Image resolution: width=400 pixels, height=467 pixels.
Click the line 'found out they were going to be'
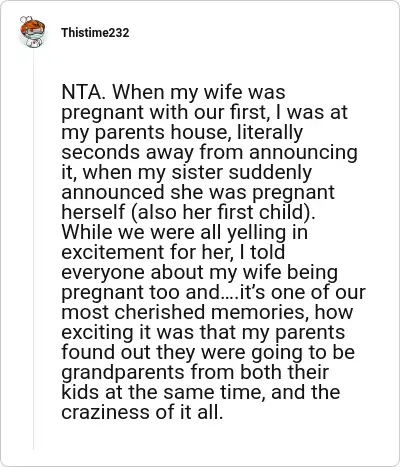[208, 352]
